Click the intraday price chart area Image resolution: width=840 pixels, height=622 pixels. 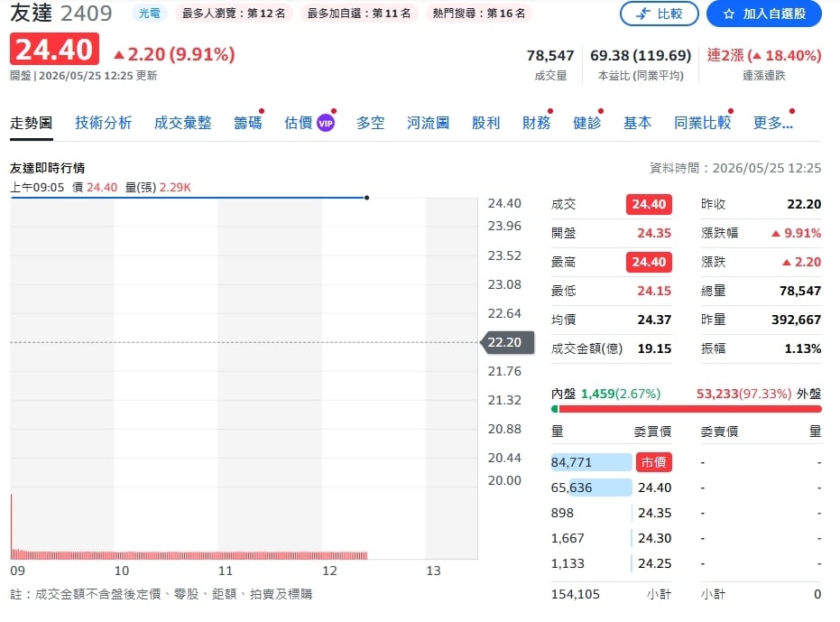coord(244,378)
